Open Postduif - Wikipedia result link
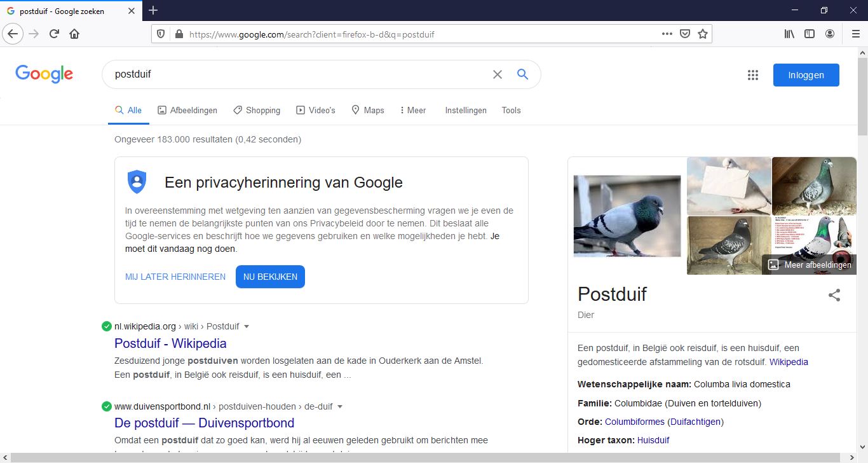Image resolution: width=868 pixels, height=463 pixels. [170, 343]
